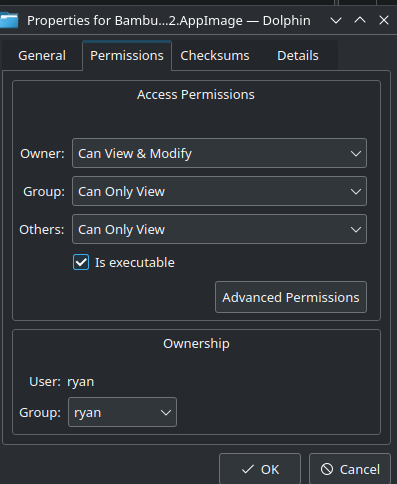Minimize window with downward chevron icon

click(x=336, y=21)
